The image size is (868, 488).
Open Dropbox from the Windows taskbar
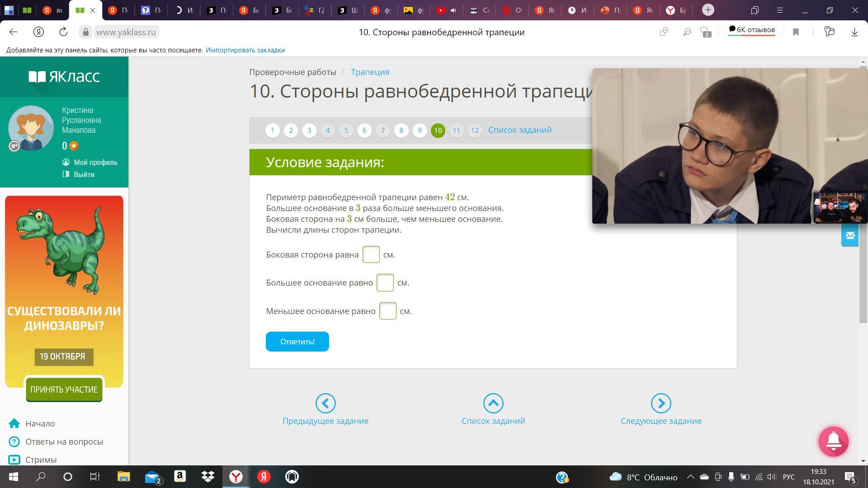click(x=208, y=477)
